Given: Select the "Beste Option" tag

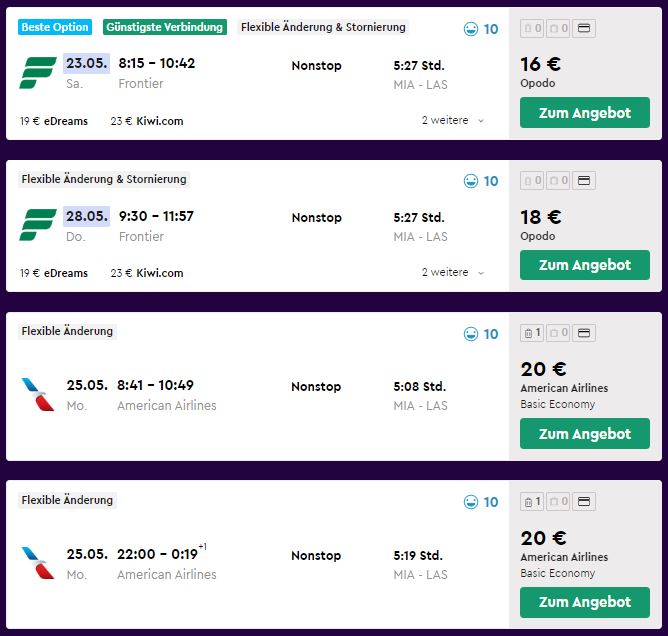Looking at the screenshot, I should [x=55, y=27].
